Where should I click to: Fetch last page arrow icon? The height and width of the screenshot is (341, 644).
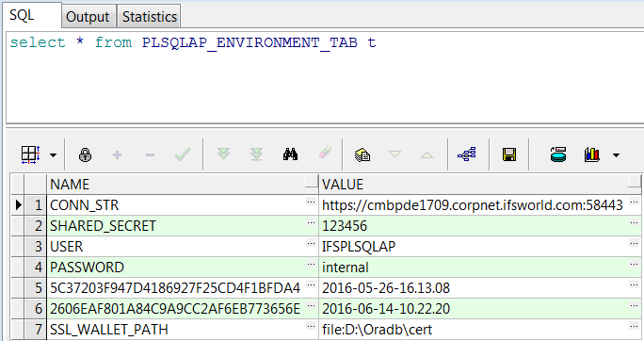click(x=257, y=154)
